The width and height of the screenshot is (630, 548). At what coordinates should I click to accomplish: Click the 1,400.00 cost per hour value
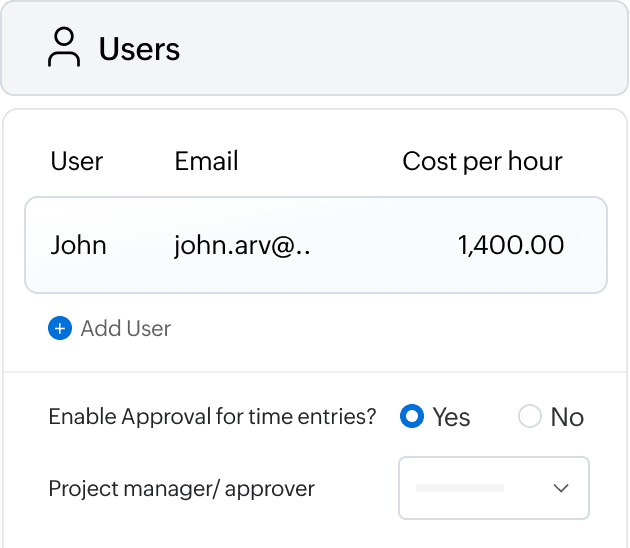(x=510, y=245)
